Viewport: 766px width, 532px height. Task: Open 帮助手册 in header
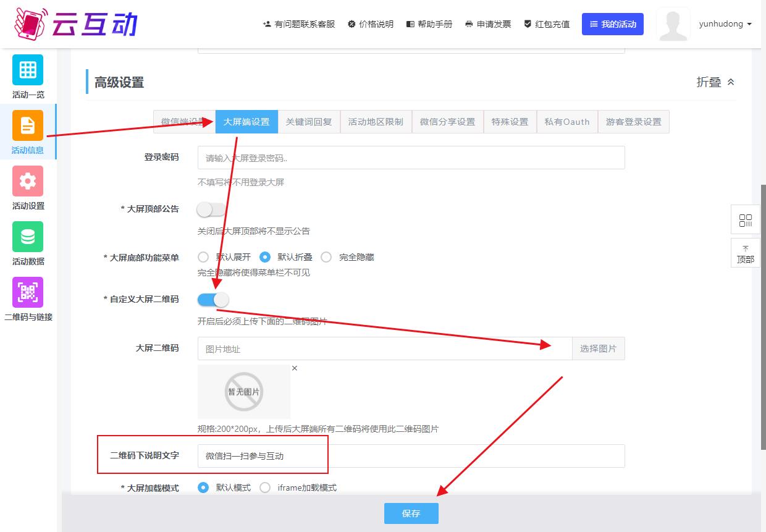click(x=429, y=24)
